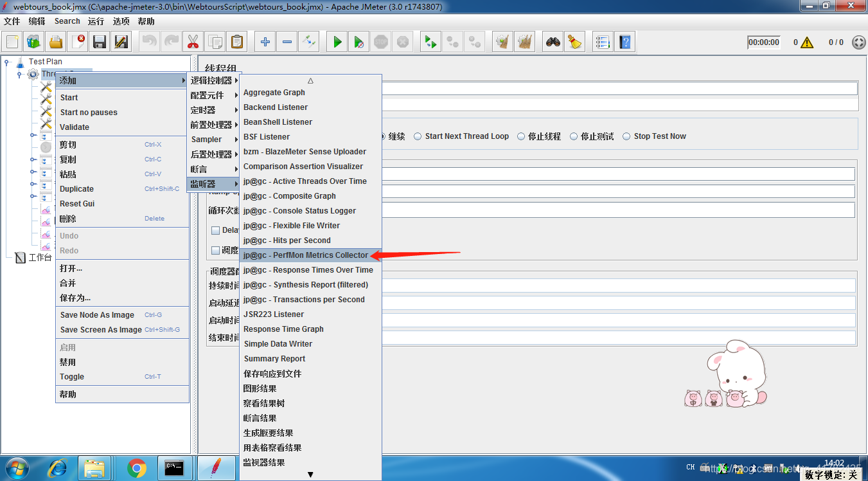Collapse all tree nodes with the minus icon

tap(287, 42)
